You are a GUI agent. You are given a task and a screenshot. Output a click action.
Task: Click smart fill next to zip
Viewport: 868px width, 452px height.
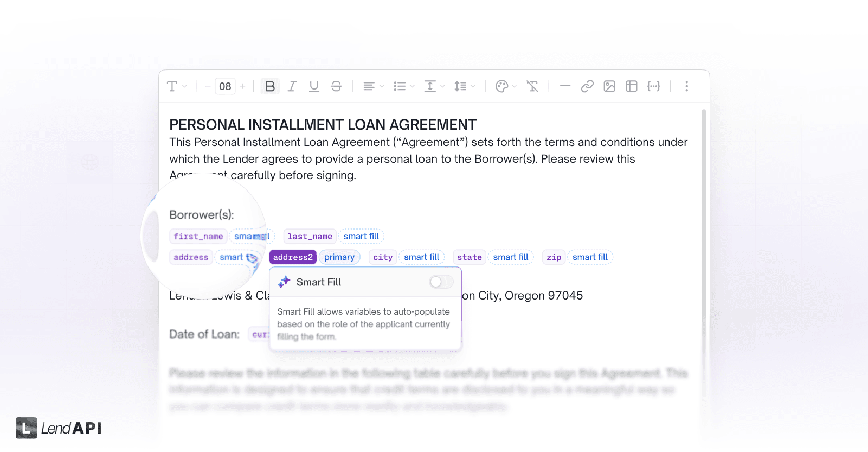point(590,257)
